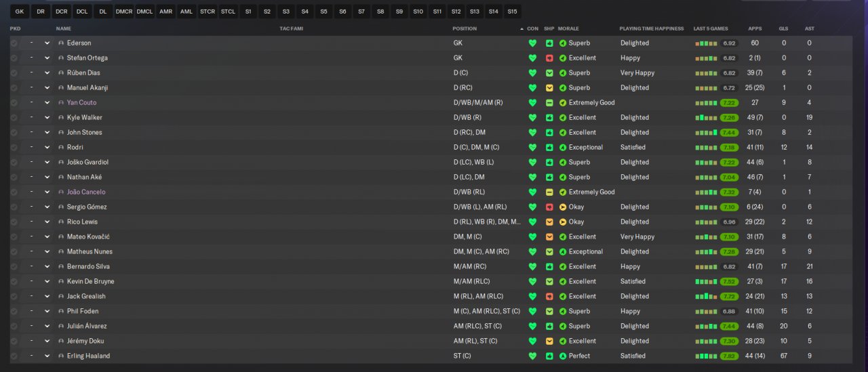Click Erling Haaland's Perfect morale icon
The height and width of the screenshot is (372, 868).
563,356
